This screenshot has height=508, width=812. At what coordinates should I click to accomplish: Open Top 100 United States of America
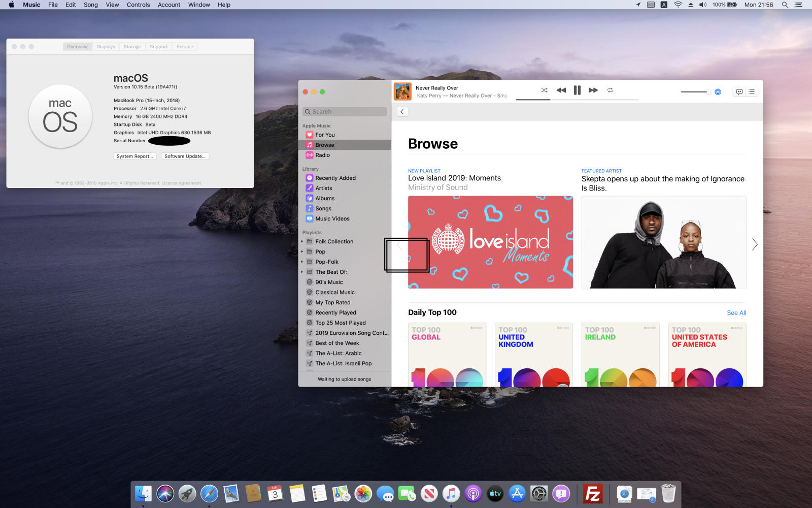point(707,355)
